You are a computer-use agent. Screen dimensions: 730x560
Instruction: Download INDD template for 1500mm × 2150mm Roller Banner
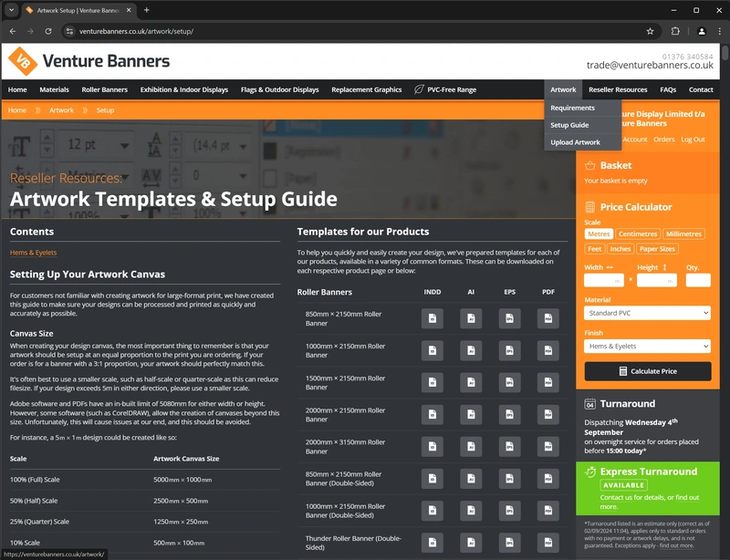[432, 383]
